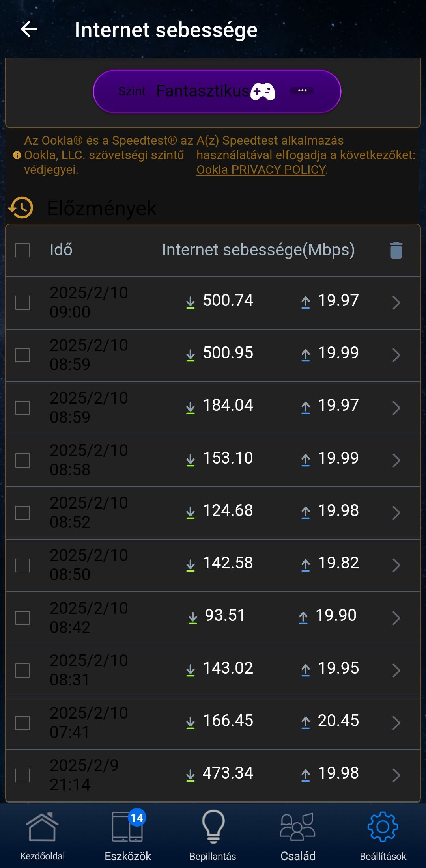Tap the gamepad icon in Fantasztikus badge
The image size is (426, 868).
pyautogui.click(x=263, y=91)
